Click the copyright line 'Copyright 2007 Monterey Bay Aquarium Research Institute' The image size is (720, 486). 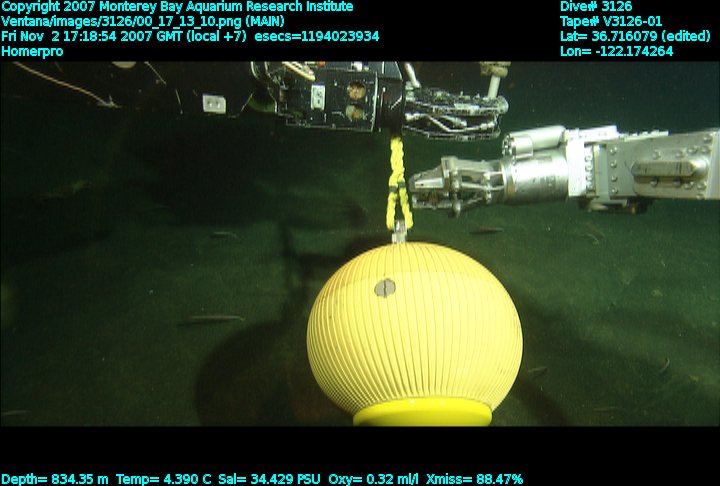click(177, 7)
